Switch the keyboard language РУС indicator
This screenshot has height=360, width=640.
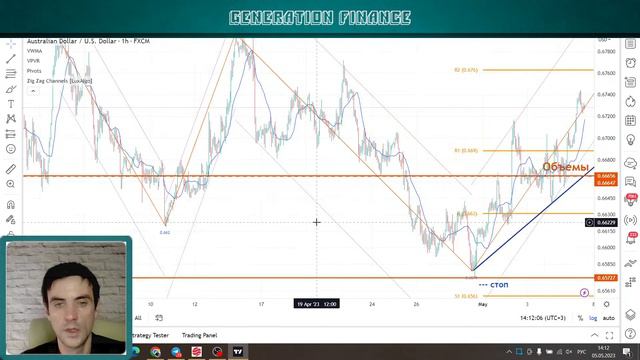point(582,352)
